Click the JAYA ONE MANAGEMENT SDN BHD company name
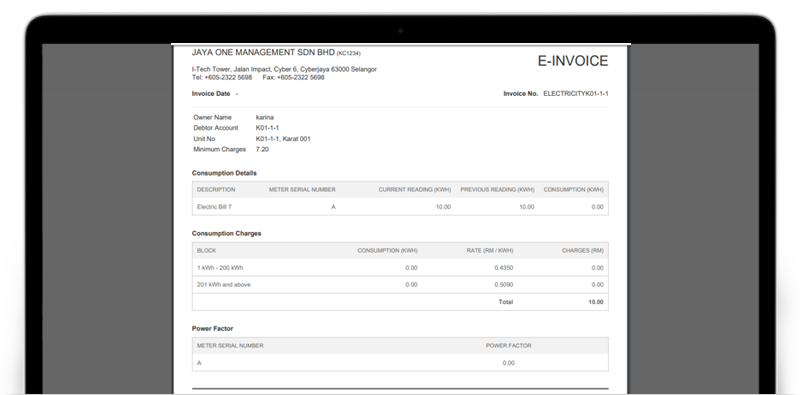 click(263, 53)
